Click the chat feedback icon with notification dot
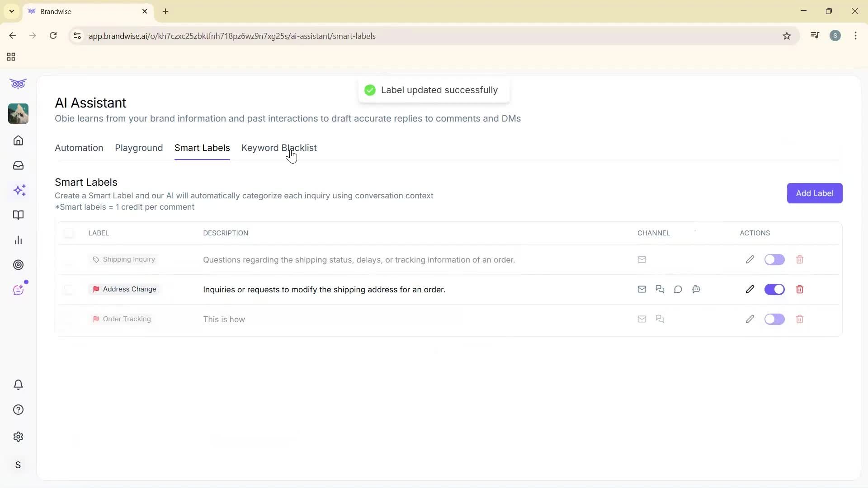This screenshot has height=488, width=868. pyautogui.click(x=19, y=289)
